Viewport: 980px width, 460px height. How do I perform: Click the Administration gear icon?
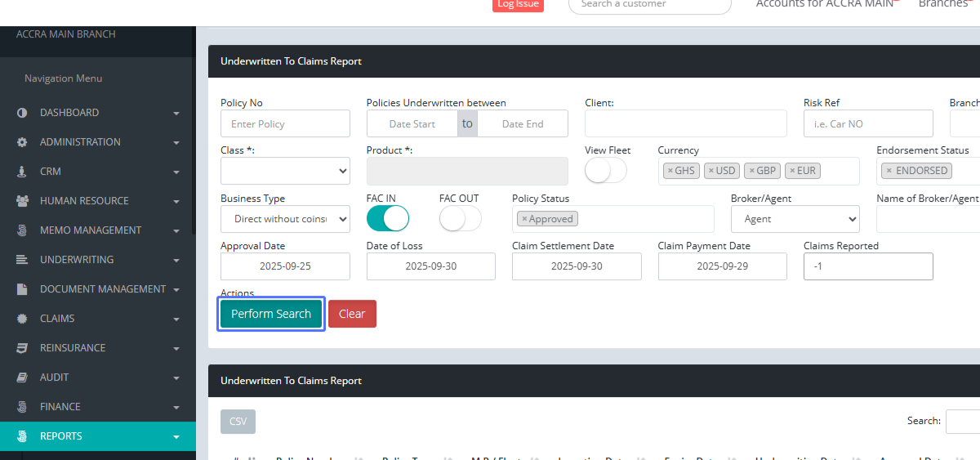22,142
